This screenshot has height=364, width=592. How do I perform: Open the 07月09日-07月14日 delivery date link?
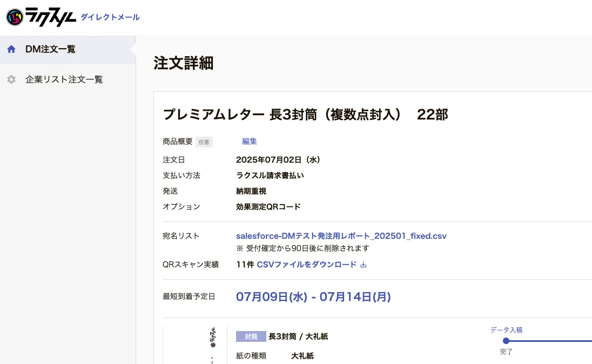click(314, 296)
